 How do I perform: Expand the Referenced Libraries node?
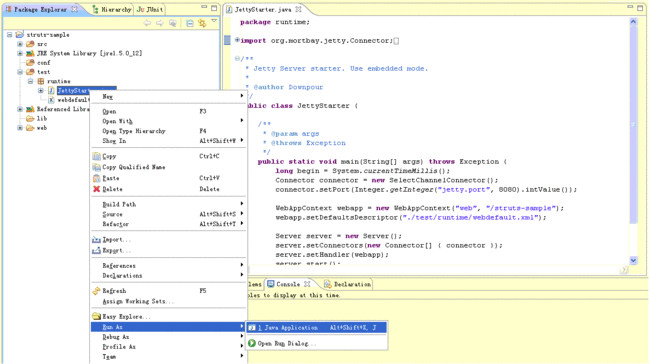pos(20,109)
